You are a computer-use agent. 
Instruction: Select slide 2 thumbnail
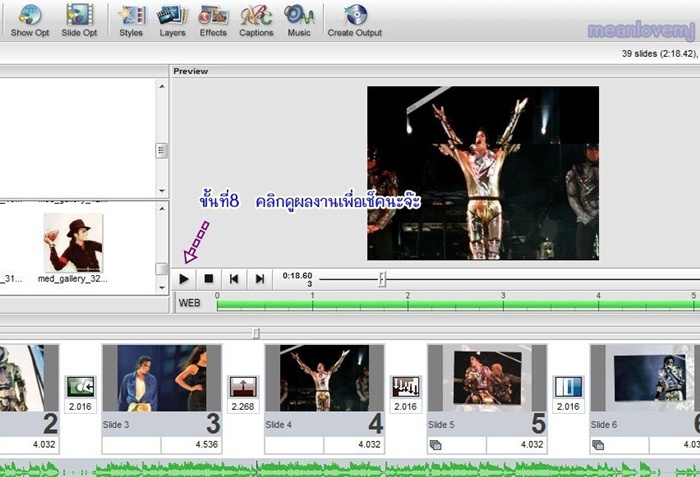pyautogui.click(x=29, y=378)
